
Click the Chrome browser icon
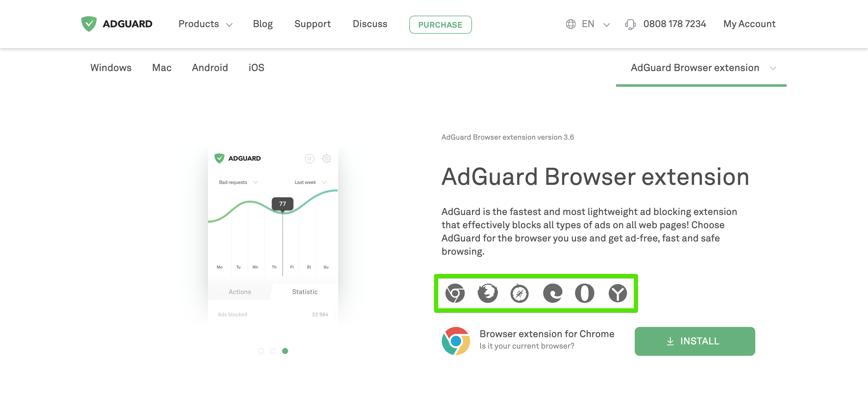454,293
